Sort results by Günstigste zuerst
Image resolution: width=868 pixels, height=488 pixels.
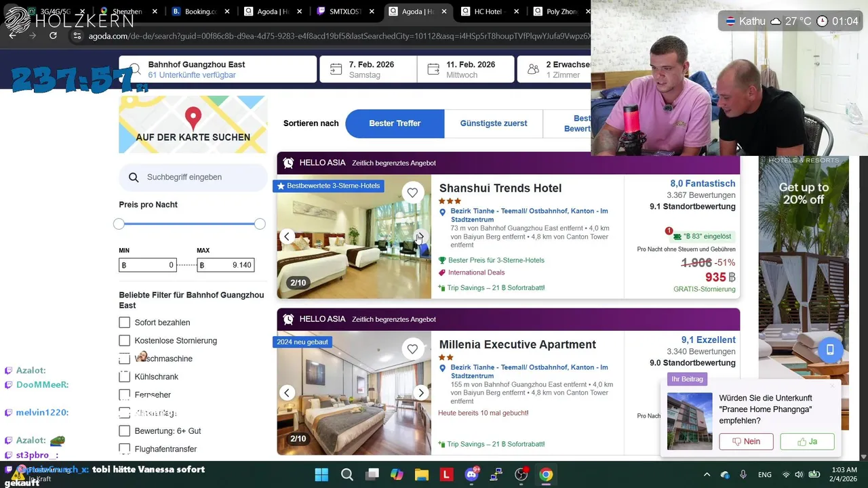click(x=494, y=123)
